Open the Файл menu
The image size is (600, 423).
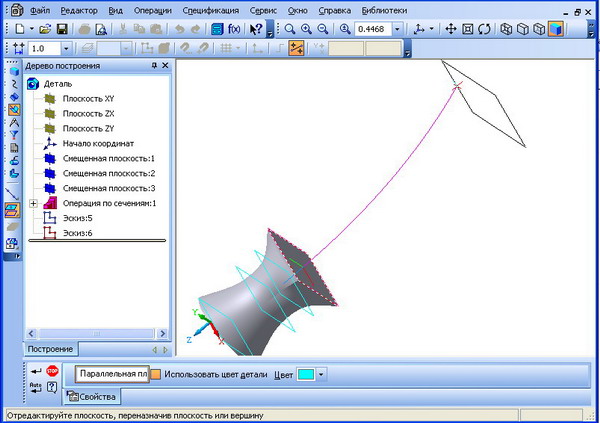click(40, 11)
